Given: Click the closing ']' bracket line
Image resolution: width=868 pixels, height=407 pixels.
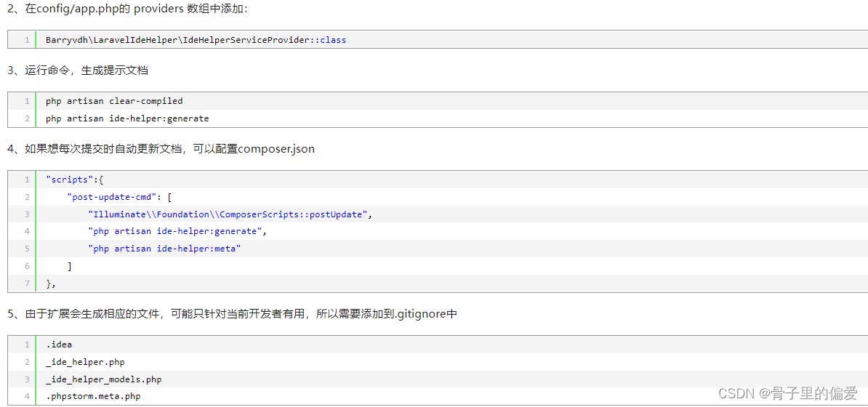Looking at the screenshot, I should [x=69, y=266].
